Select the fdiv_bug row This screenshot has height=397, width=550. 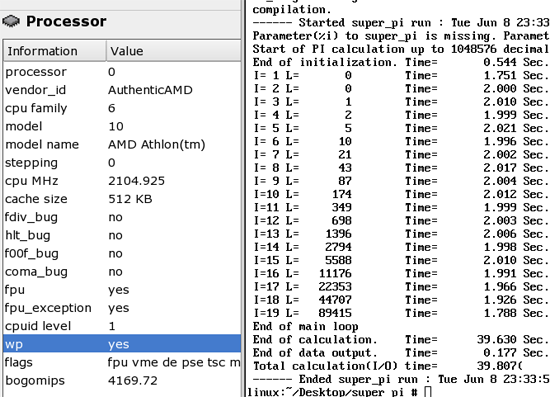pos(122,217)
